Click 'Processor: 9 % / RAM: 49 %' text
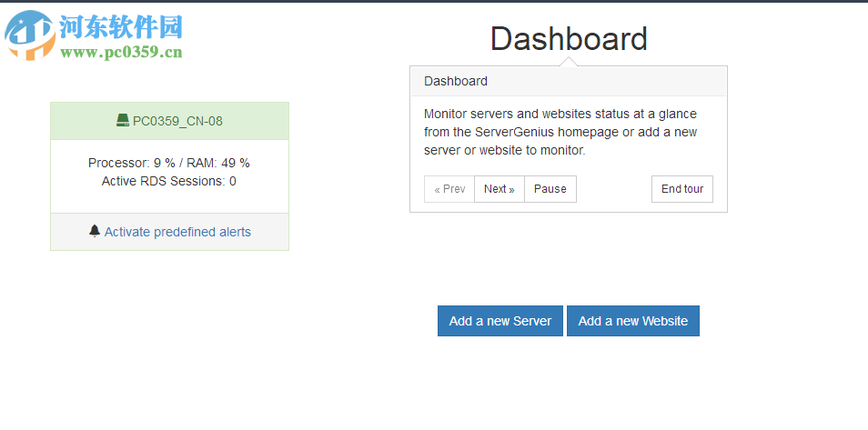The image size is (868, 430). [x=169, y=164]
